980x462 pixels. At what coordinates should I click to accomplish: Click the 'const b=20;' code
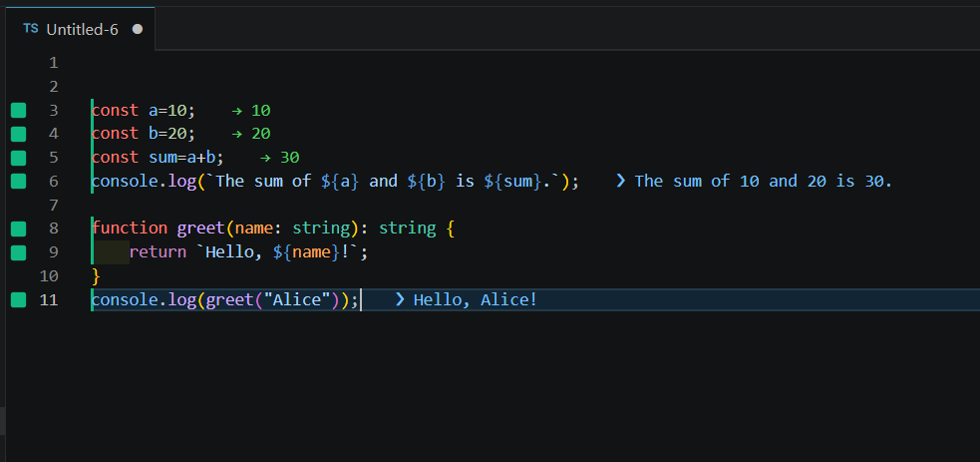[x=144, y=133]
